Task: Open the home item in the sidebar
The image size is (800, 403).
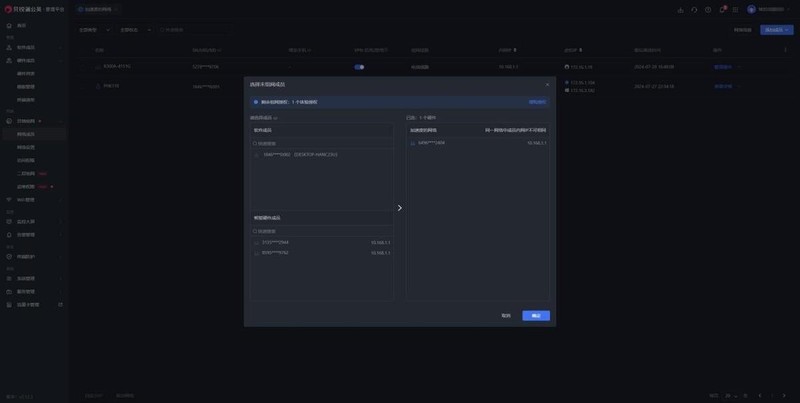Action: point(34,26)
